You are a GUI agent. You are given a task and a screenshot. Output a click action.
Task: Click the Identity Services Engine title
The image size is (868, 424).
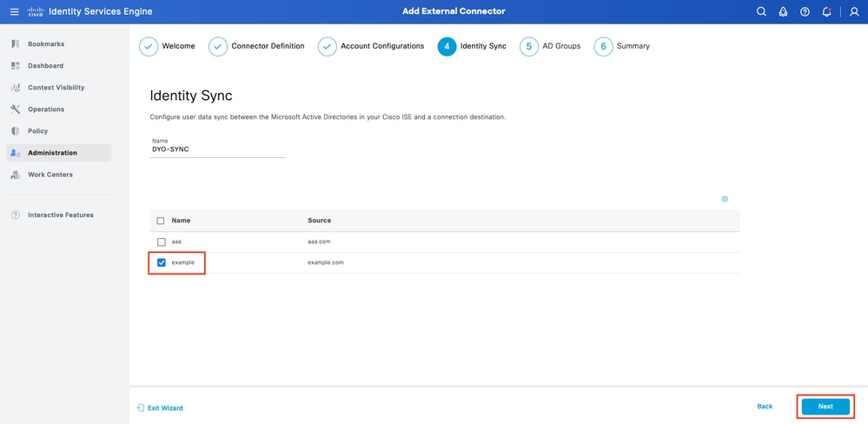click(101, 11)
